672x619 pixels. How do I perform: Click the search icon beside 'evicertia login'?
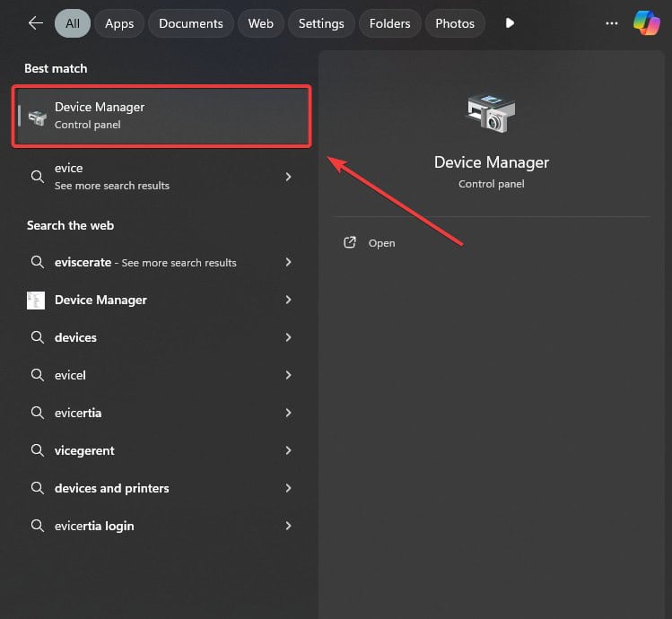(x=38, y=526)
